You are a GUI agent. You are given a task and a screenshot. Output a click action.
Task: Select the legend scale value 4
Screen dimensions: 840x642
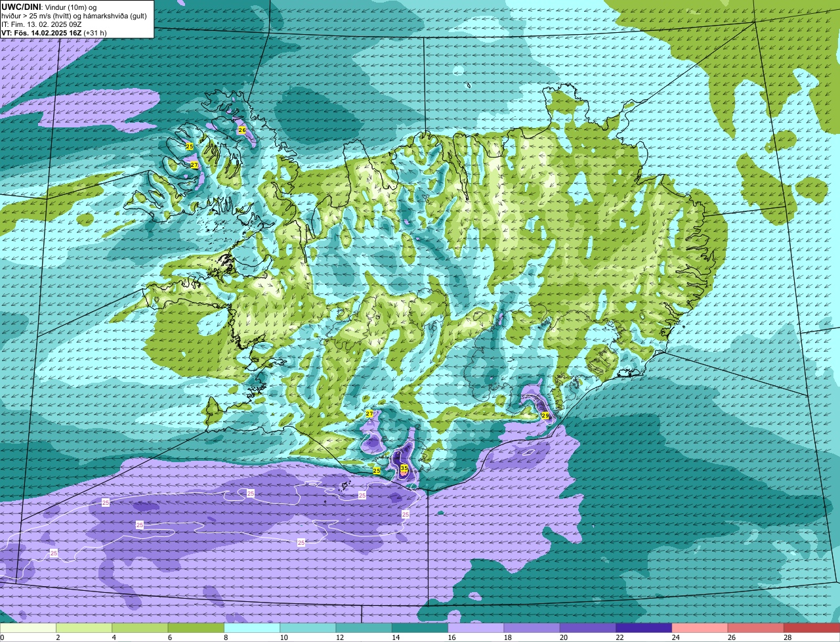click(114, 637)
